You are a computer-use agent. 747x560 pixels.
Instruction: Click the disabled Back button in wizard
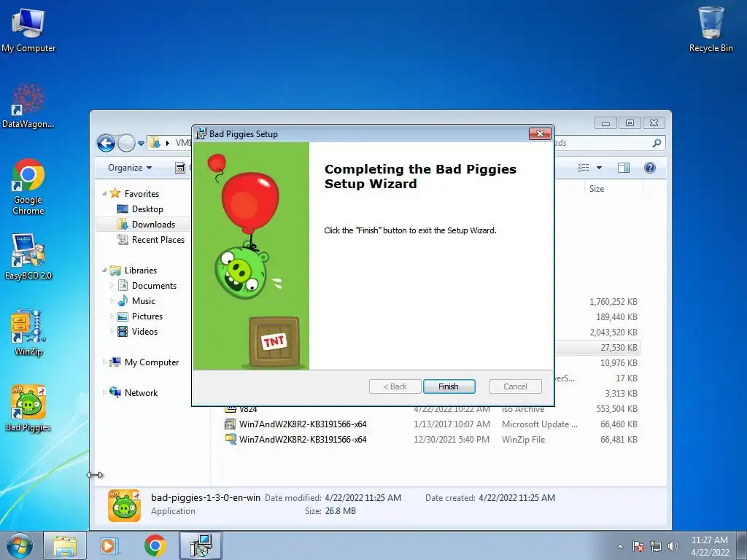point(395,386)
